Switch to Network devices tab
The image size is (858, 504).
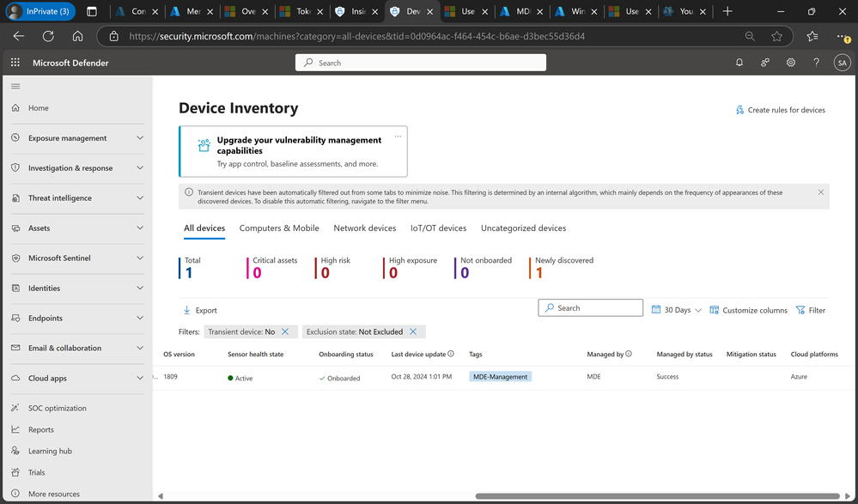pyautogui.click(x=364, y=228)
